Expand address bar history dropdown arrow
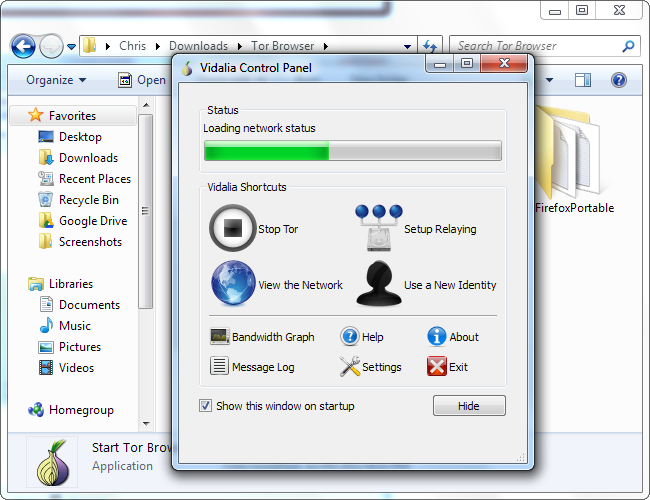Image resolution: width=650 pixels, height=500 pixels. 407,46
